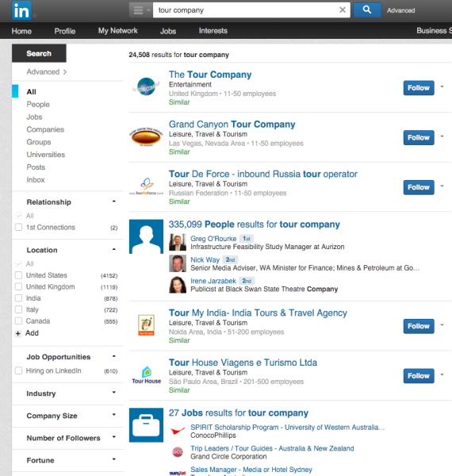This screenshot has height=476, width=452.
Task: Select Companies in search categories
Action: click(x=45, y=129)
